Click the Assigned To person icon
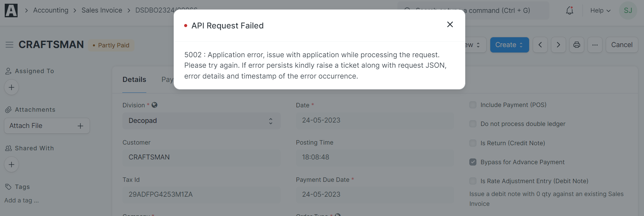 8,71
